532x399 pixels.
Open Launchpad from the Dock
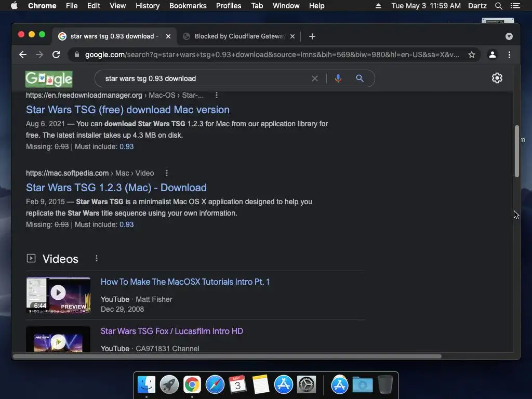click(x=169, y=384)
